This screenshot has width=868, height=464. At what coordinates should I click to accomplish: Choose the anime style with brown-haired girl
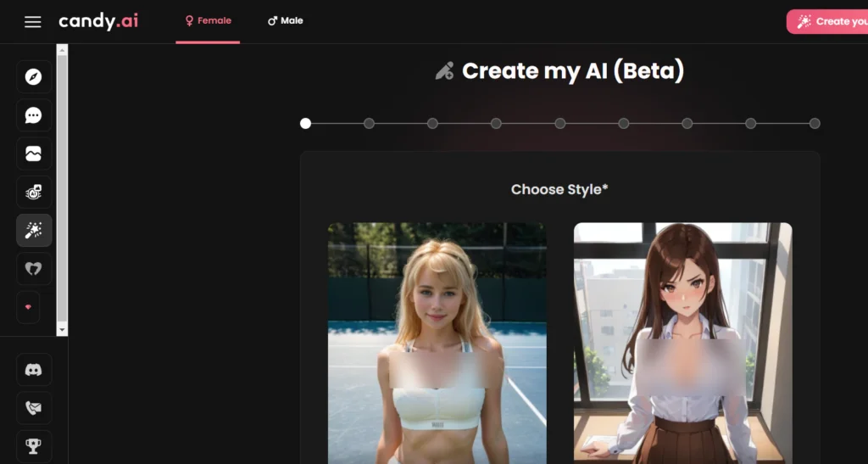[683, 344]
